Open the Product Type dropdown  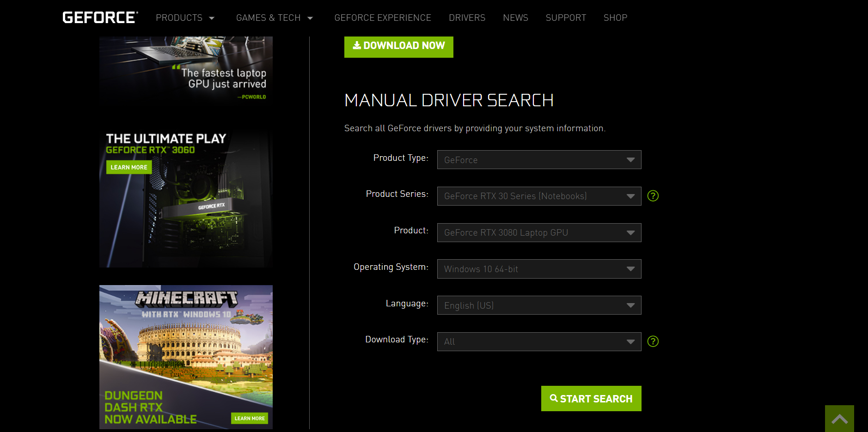click(539, 160)
